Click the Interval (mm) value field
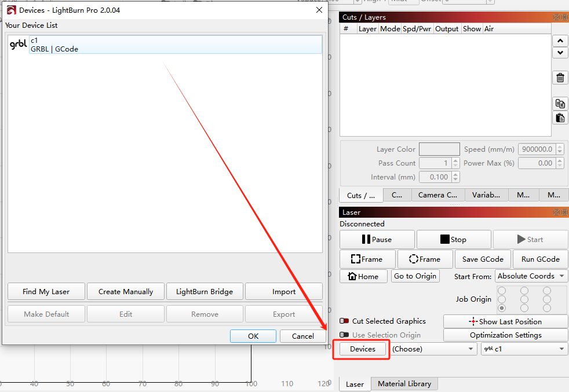569x392 pixels. pyautogui.click(x=436, y=177)
